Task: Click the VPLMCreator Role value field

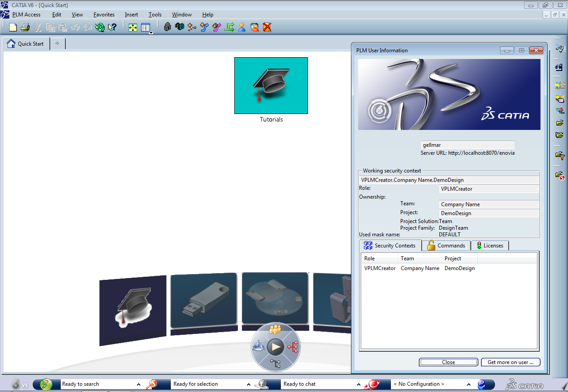Action: [489, 189]
